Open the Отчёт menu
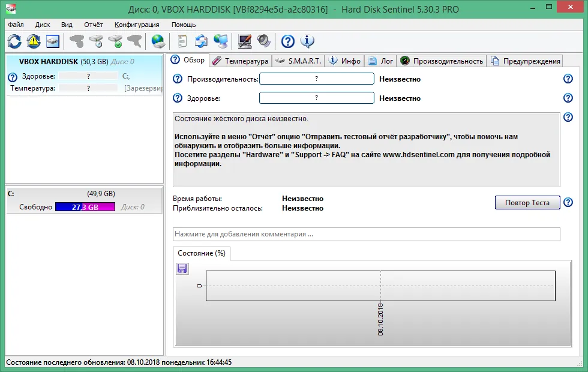Image resolution: width=588 pixels, height=372 pixels. click(x=94, y=25)
